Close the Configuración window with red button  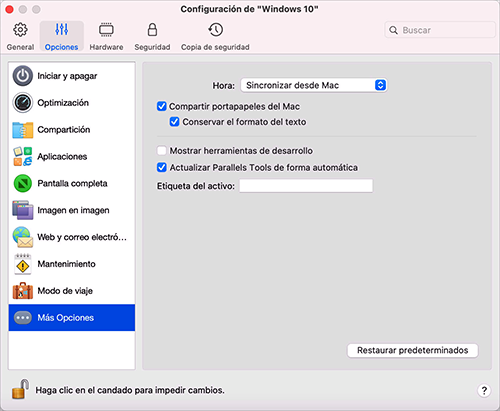[9, 9]
